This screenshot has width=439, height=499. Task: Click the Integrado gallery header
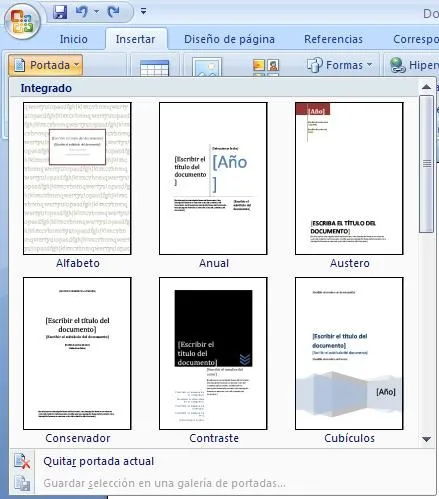(213, 88)
